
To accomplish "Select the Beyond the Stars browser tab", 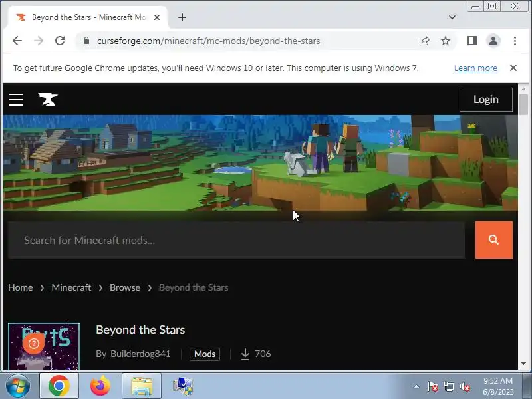I will [87, 17].
